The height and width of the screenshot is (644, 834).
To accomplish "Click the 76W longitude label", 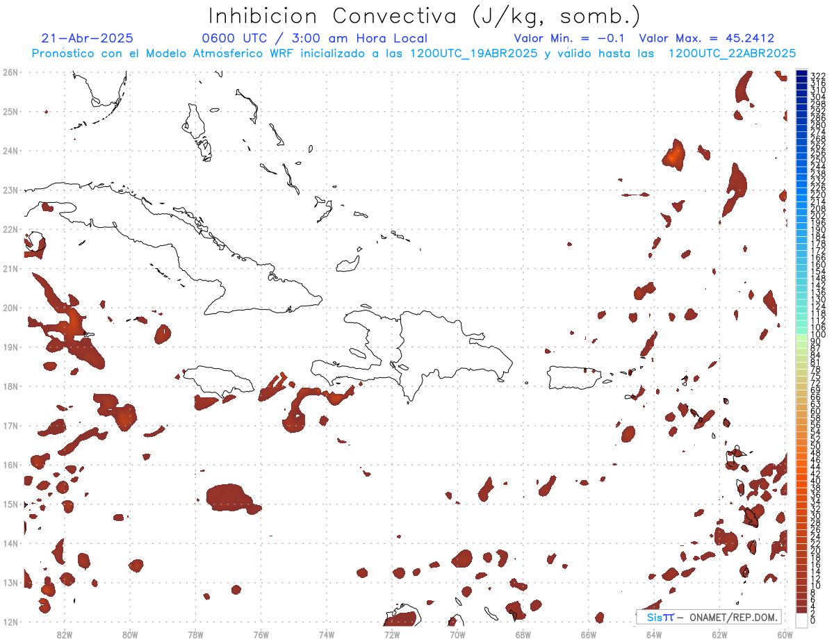I will point(261,634).
